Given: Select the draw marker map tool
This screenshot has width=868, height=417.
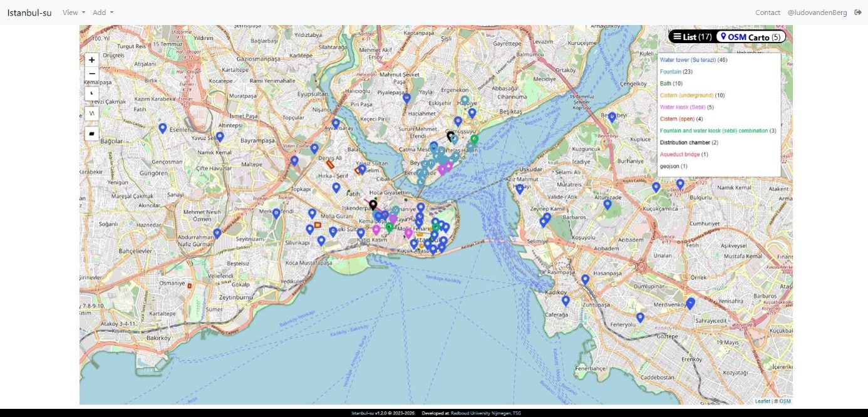Looking at the screenshot, I should pyautogui.click(x=92, y=93).
